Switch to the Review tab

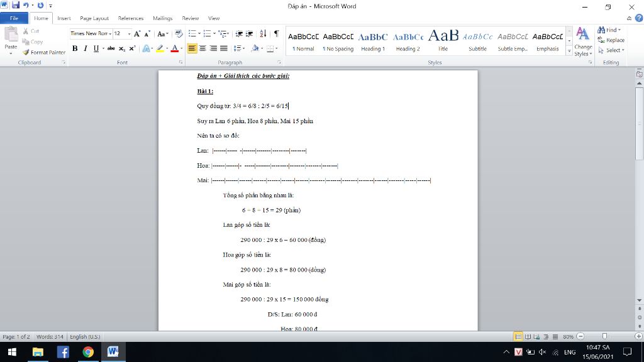coord(190,18)
